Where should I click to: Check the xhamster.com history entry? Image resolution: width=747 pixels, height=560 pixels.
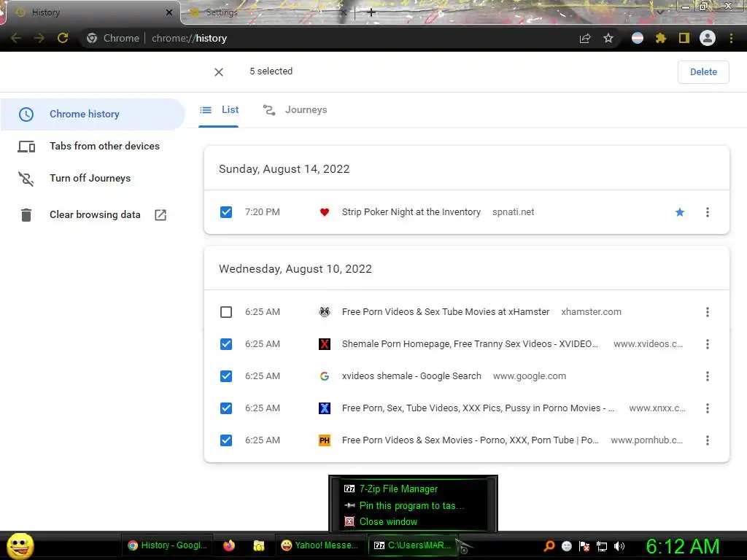coord(226,312)
